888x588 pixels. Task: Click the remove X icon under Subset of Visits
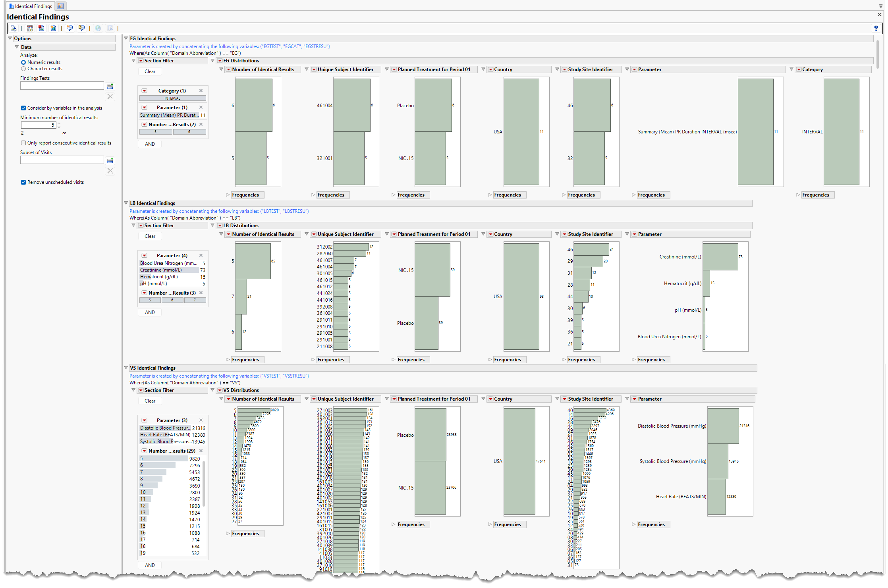pyautogui.click(x=110, y=171)
